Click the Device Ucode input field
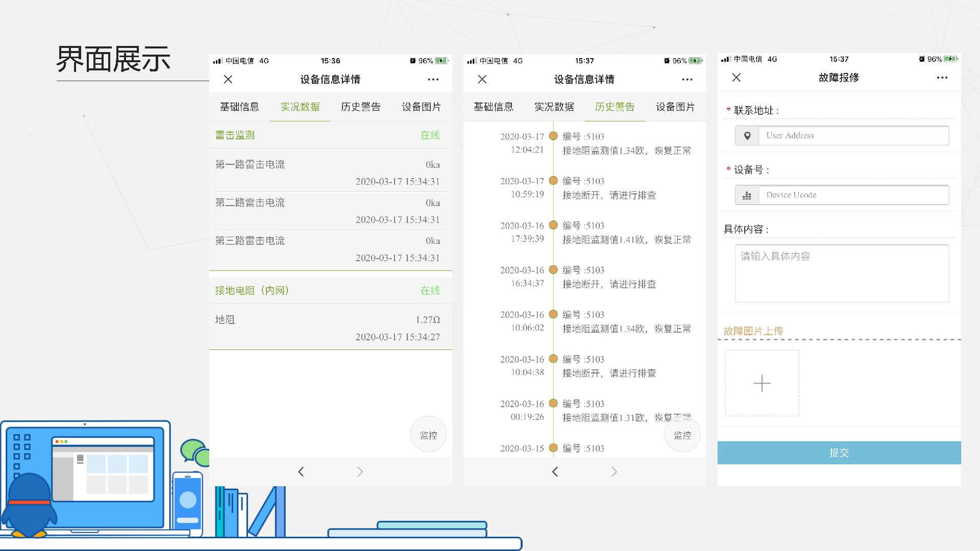This screenshot has height=551, width=980. point(853,195)
